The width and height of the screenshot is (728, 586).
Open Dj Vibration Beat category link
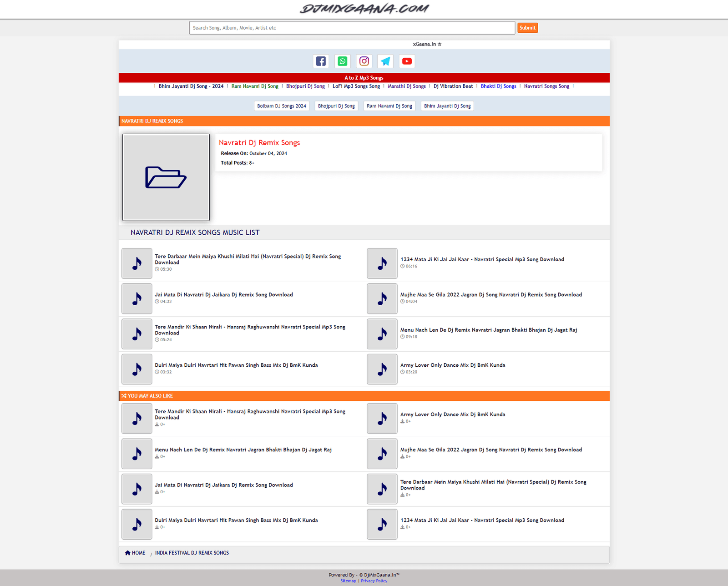pyautogui.click(x=453, y=86)
